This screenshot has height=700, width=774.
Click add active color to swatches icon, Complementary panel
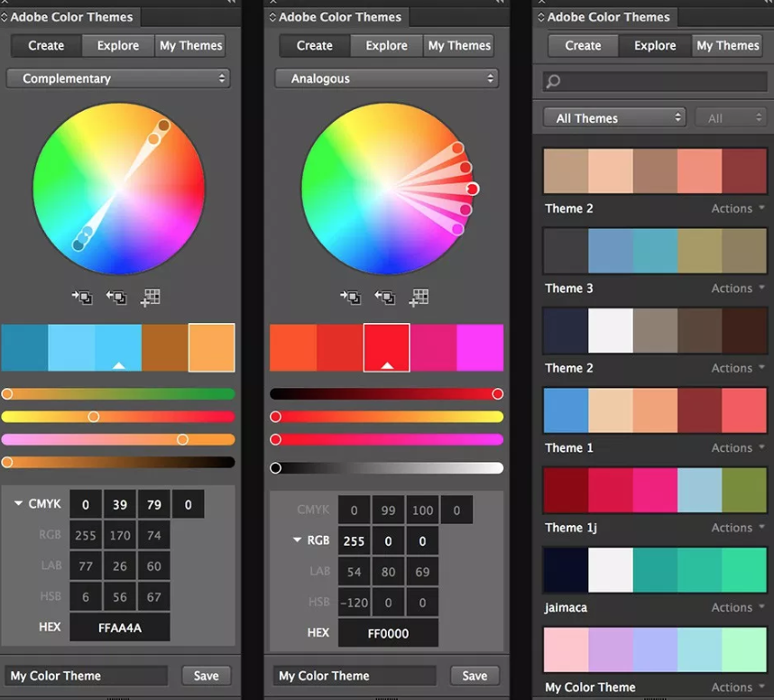(x=116, y=297)
